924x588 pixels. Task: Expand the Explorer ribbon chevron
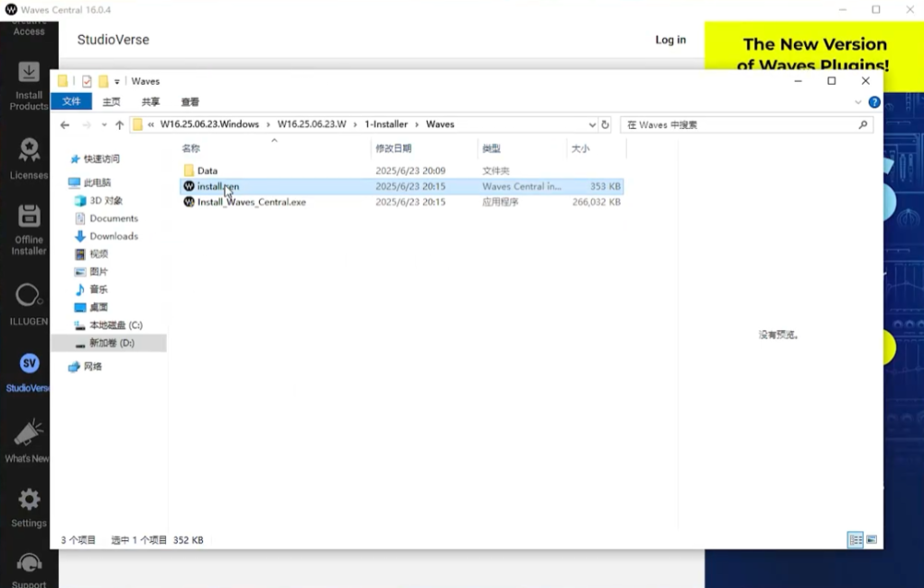(x=858, y=103)
